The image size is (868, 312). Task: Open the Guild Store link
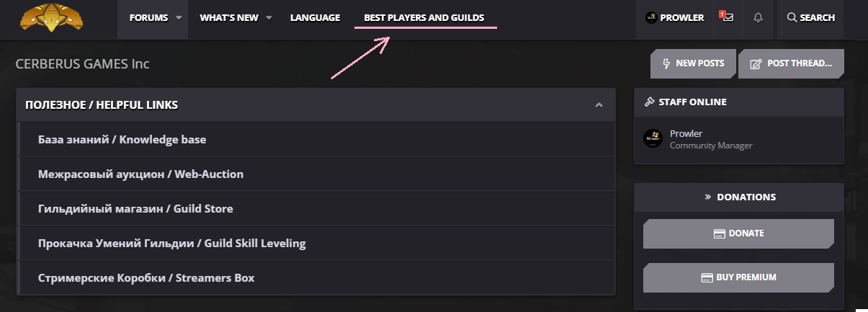coord(135,208)
